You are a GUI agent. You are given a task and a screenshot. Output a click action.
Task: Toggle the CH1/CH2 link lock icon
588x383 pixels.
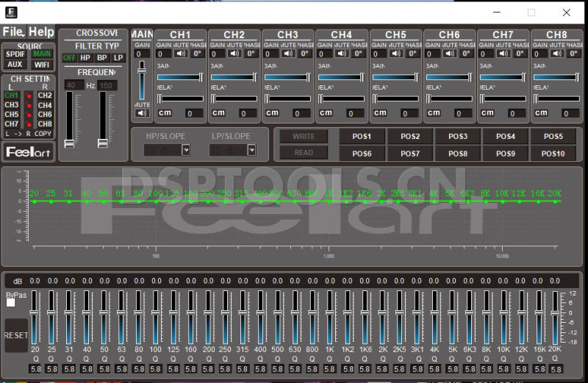click(28, 96)
